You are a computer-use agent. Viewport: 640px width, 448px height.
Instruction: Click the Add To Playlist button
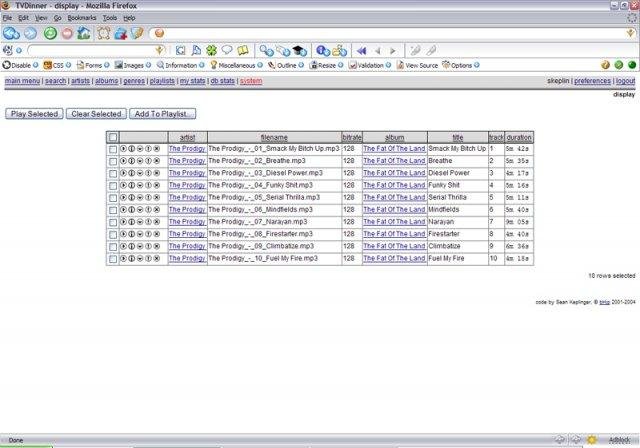pos(162,114)
